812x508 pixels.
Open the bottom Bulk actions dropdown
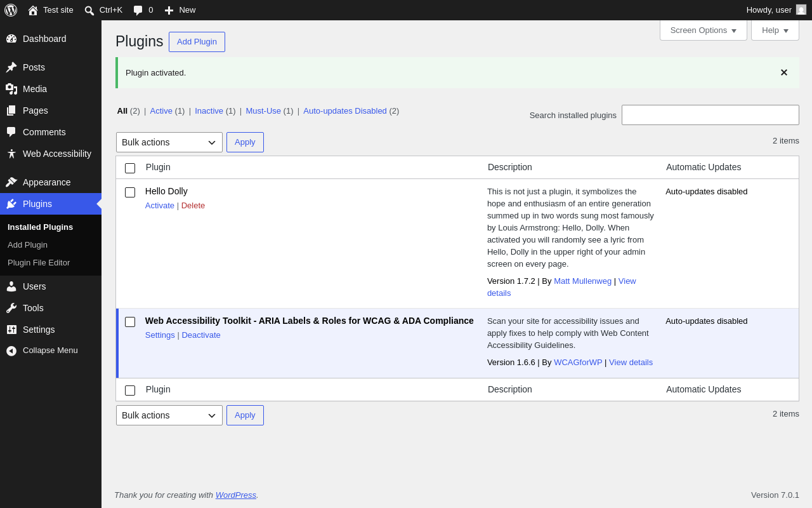(x=169, y=415)
